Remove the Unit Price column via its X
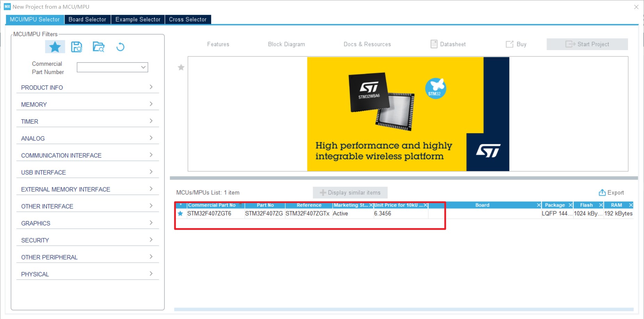The height and width of the screenshot is (319, 644). click(425, 205)
